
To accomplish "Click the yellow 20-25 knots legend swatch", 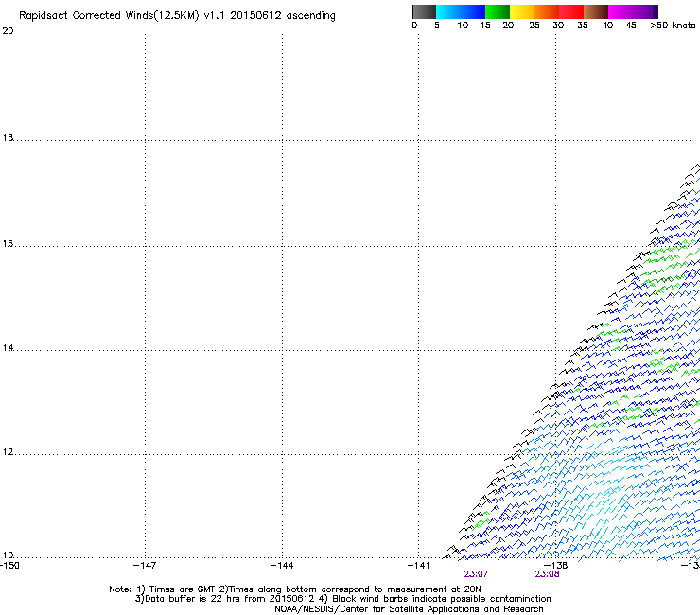I will (522, 11).
